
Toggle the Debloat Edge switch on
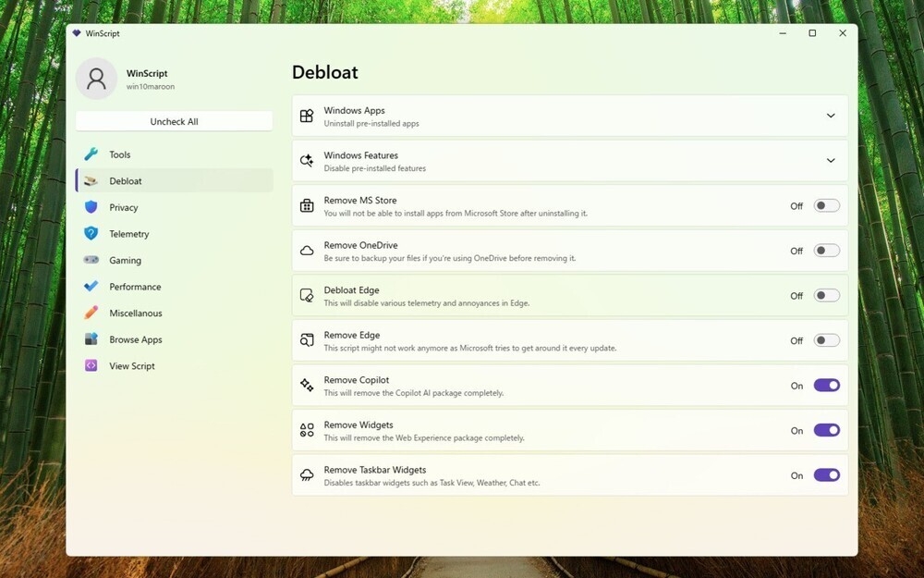click(x=826, y=296)
